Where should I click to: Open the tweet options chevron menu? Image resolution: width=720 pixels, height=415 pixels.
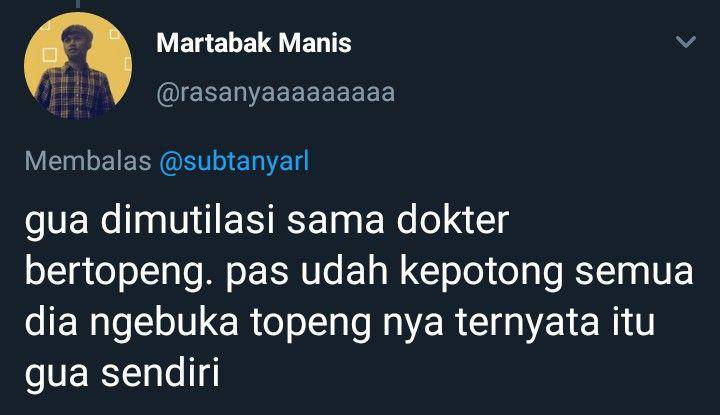click(686, 42)
